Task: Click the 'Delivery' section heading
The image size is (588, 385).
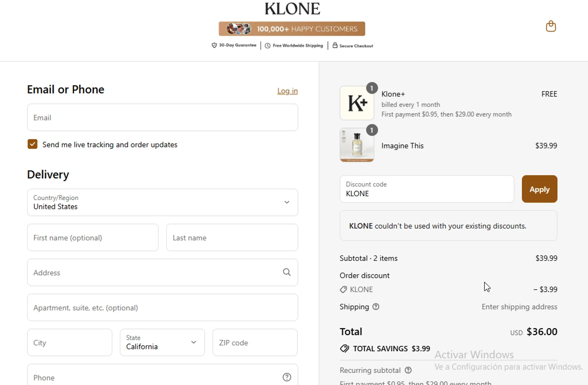Action: click(48, 174)
